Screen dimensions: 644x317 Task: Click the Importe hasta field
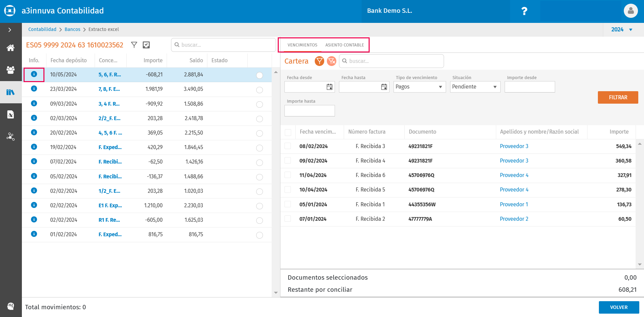[x=309, y=111]
